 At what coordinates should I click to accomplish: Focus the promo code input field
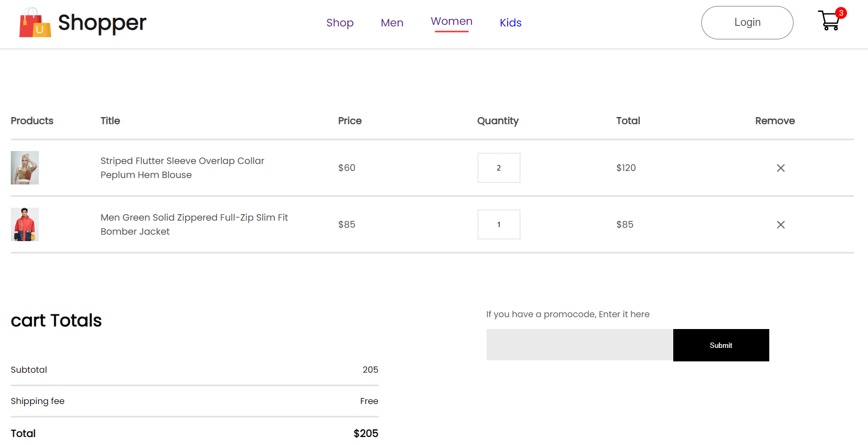pyautogui.click(x=579, y=345)
